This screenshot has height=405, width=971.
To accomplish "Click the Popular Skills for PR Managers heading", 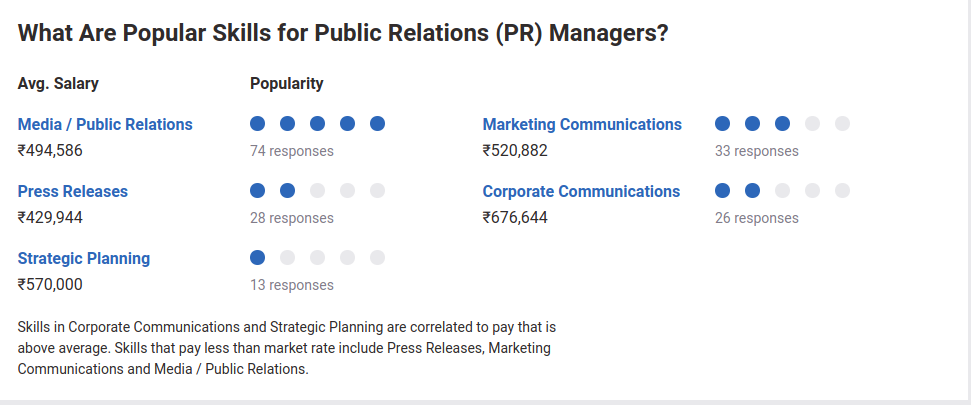I will tap(343, 33).
